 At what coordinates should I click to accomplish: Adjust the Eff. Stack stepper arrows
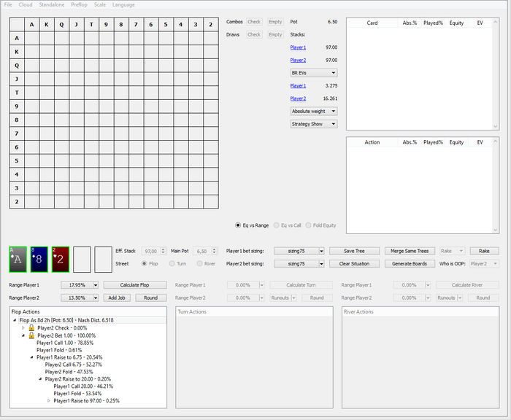click(163, 251)
